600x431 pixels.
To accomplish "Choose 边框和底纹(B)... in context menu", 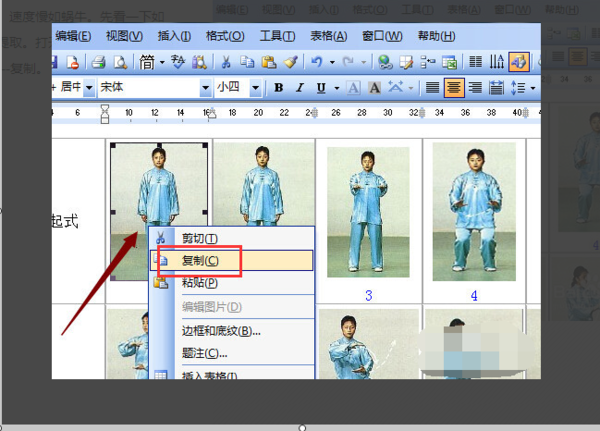I will [x=232, y=331].
